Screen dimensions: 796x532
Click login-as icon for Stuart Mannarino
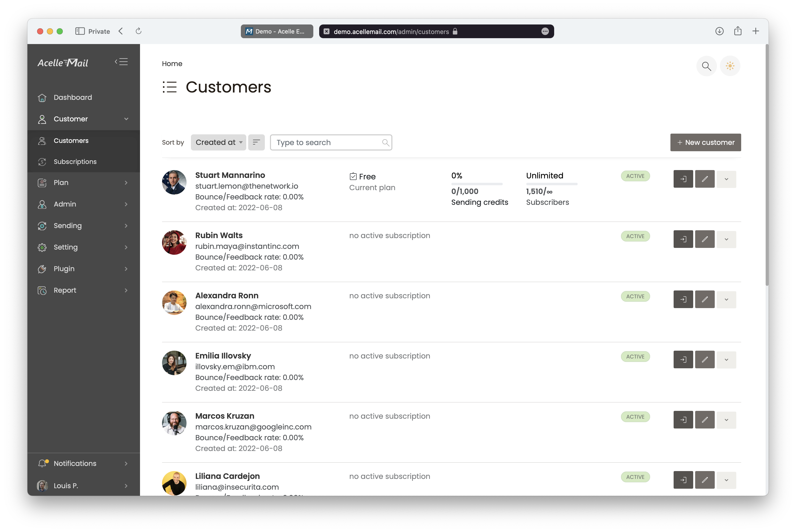(x=683, y=179)
